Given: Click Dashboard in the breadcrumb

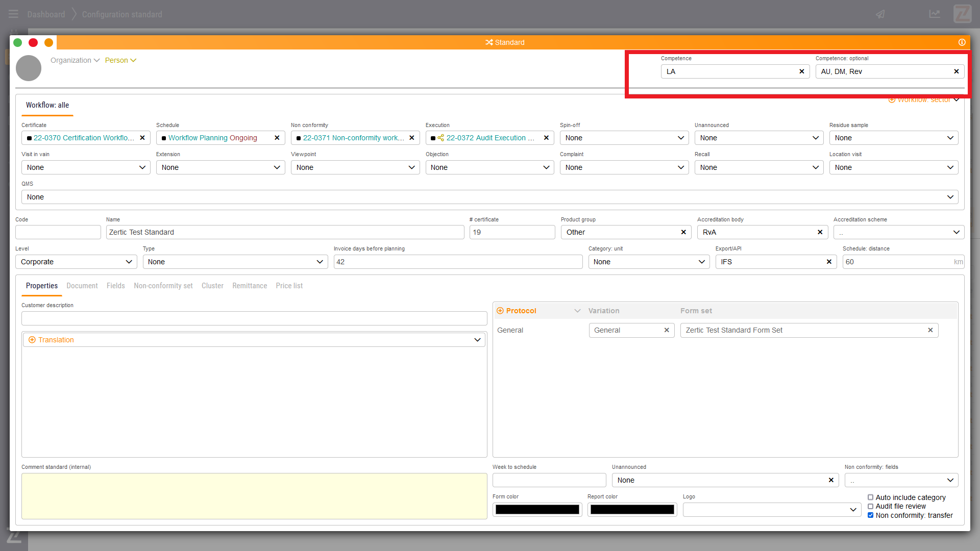Looking at the screenshot, I should coord(46,14).
